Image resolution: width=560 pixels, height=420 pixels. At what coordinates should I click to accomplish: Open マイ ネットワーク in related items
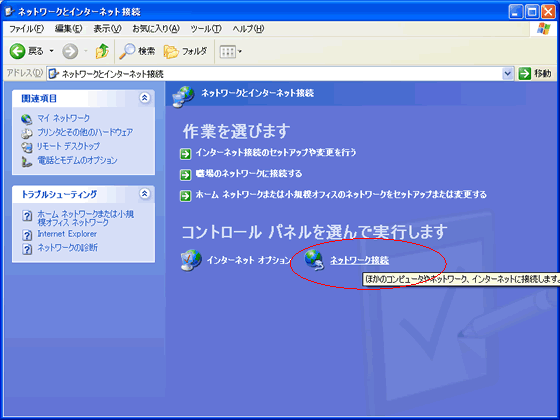64,118
